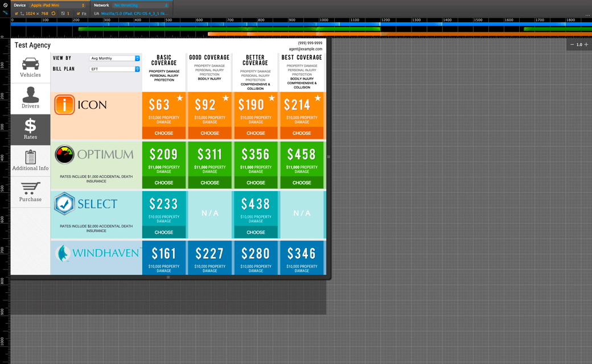Click the green media query bar
This screenshot has height=364, width=592.
point(229,28)
